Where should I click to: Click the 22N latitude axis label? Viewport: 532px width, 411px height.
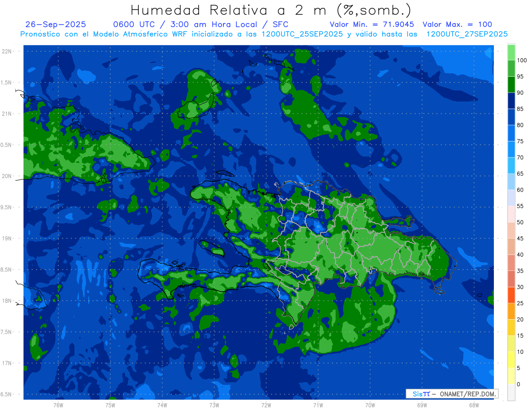pos(8,51)
